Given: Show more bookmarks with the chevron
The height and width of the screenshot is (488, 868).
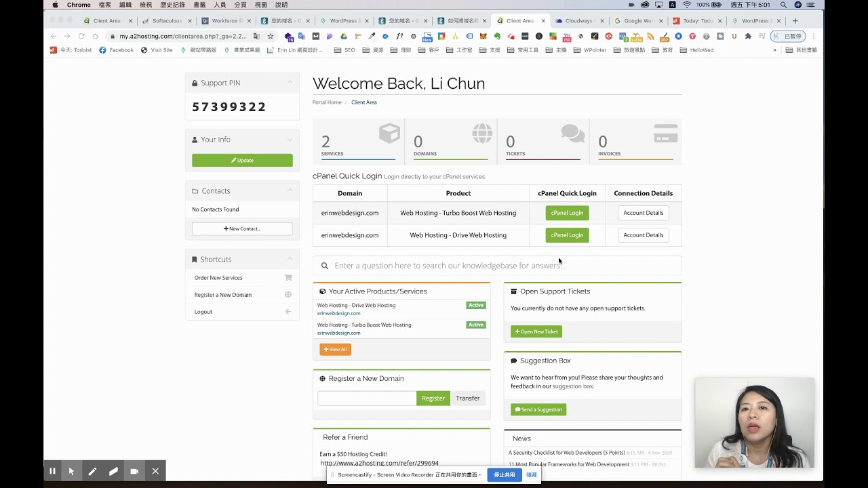Looking at the screenshot, I should click(x=774, y=50).
